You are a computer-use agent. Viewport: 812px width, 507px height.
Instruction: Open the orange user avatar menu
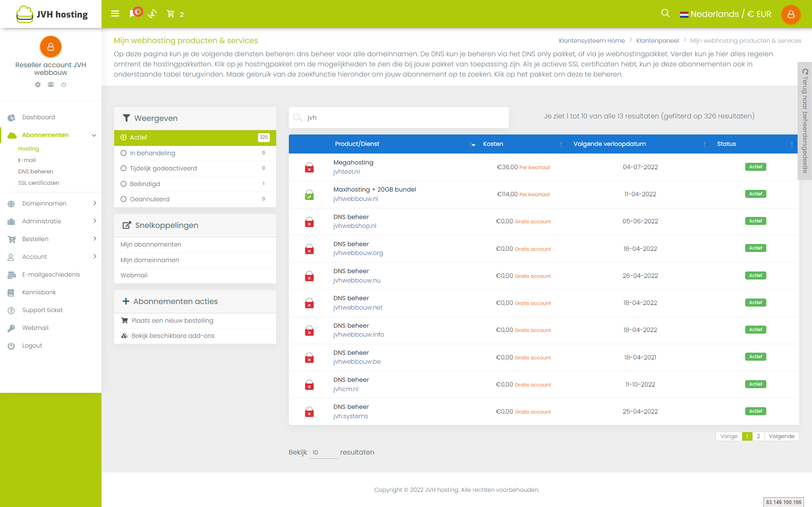790,14
